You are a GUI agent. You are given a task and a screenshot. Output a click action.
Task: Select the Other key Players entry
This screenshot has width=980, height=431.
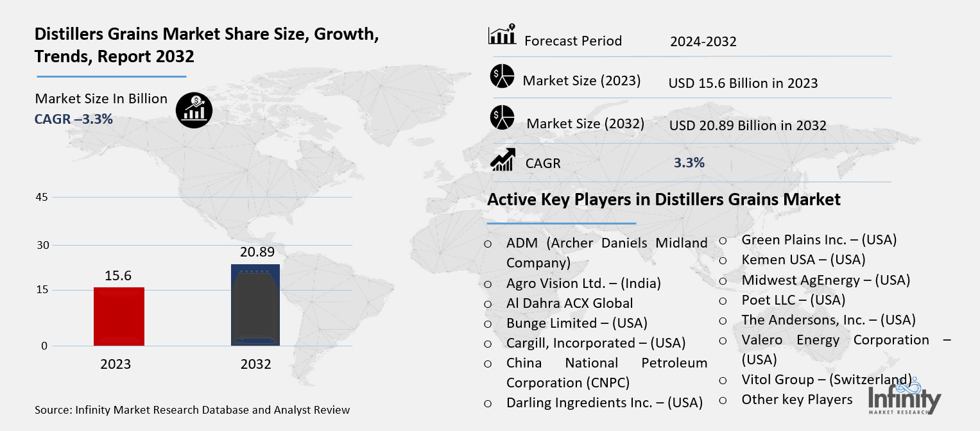click(796, 400)
